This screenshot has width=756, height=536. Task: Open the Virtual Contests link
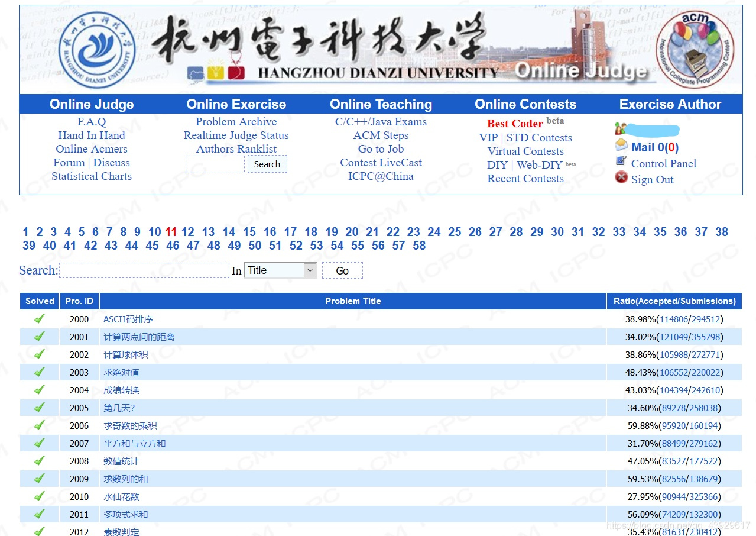pyautogui.click(x=525, y=151)
